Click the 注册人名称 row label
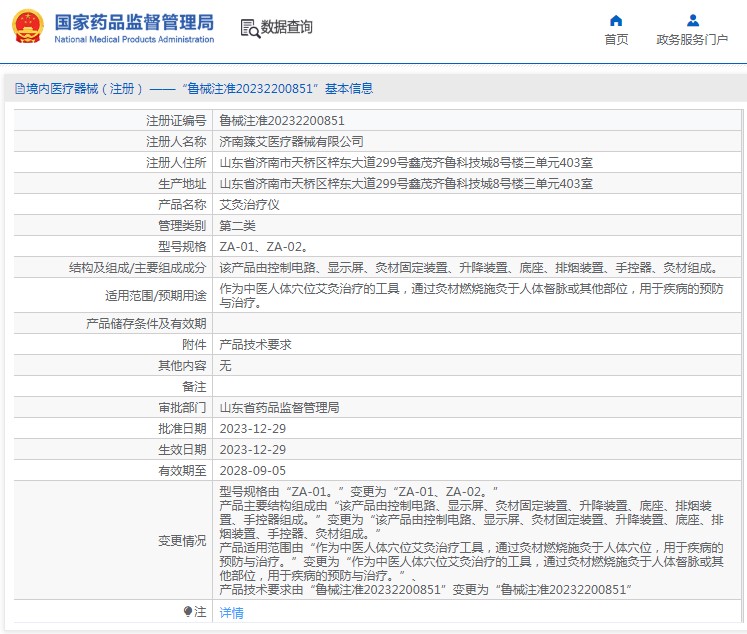The height and width of the screenshot is (634, 747). click(x=176, y=141)
